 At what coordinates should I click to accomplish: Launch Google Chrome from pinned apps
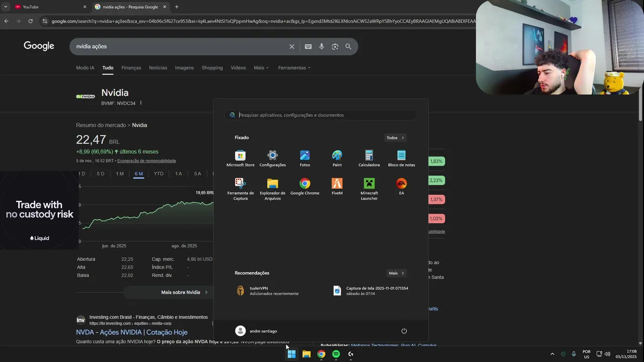click(x=305, y=187)
